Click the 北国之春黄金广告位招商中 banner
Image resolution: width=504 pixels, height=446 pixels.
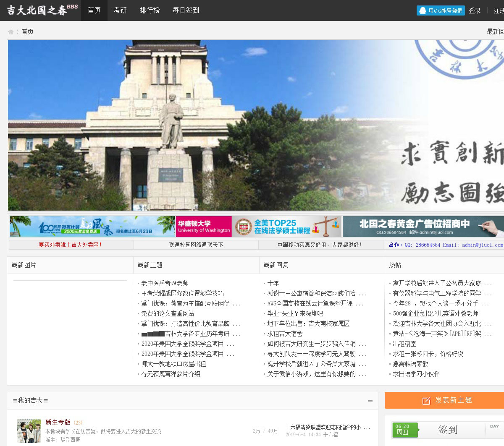click(x=423, y=227)
